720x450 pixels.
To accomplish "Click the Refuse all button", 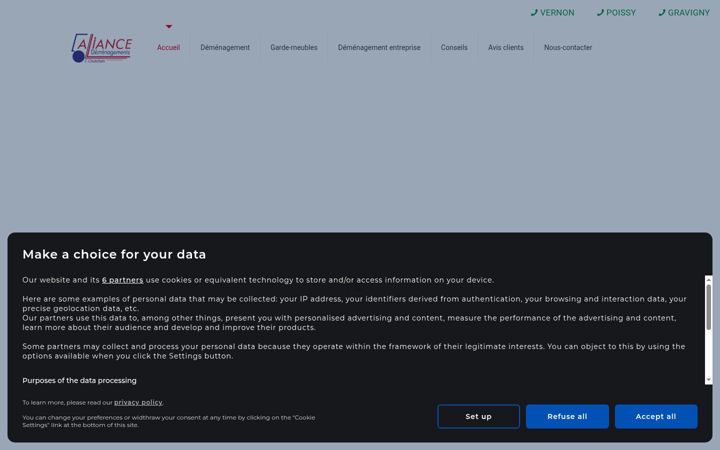I will (x=567, y=416).
